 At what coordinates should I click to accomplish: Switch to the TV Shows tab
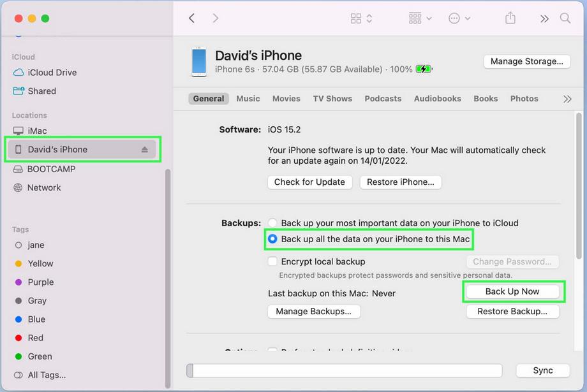pyautogui.click(x=332, y=99)
